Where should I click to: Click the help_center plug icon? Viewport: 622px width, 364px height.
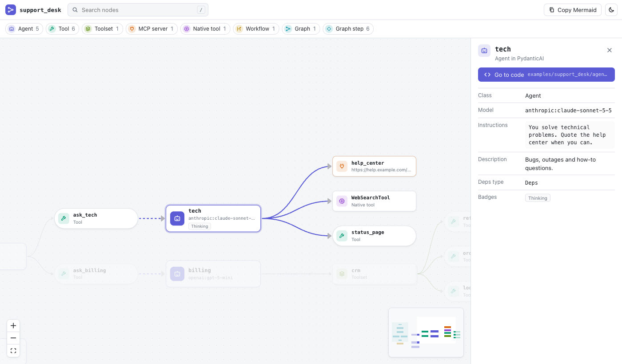pos(342,166)
